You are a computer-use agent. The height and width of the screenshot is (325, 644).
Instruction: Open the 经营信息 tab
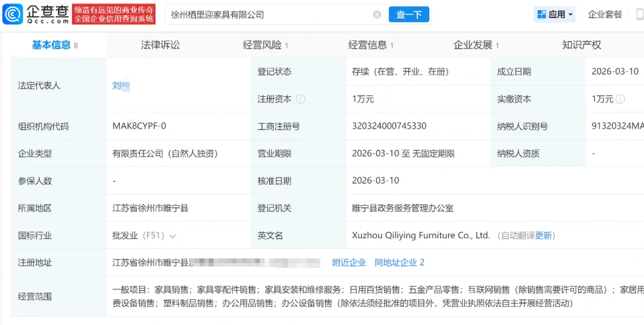click(371, 45)
